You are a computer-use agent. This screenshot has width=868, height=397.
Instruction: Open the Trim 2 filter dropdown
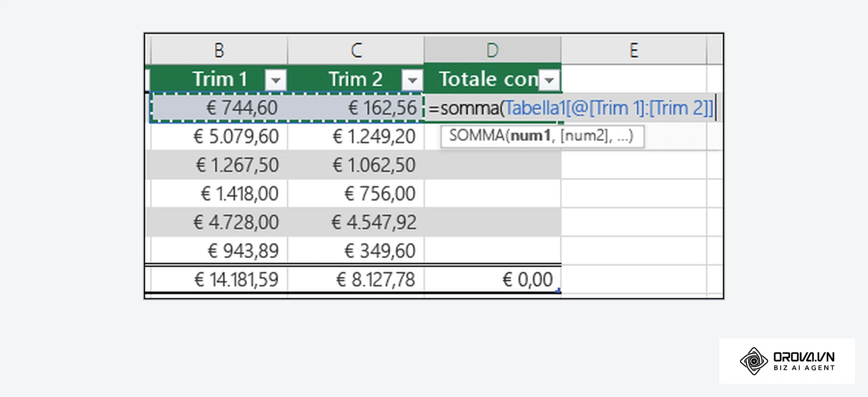412,80
